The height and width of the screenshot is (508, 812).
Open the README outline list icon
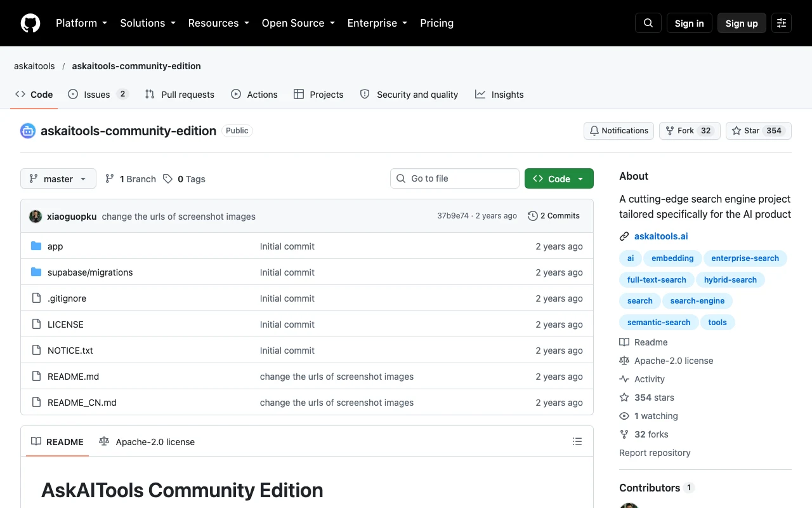(x=577, y=441)
